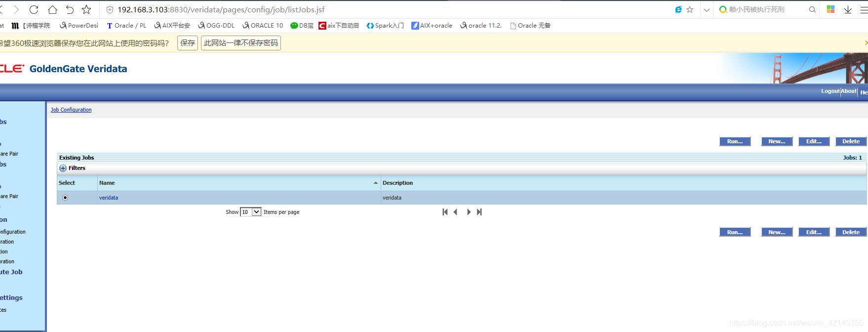Click Logout in the header bar
Image resolution: width=868 pixels, height=332 pixels.
tap(830, 91)
